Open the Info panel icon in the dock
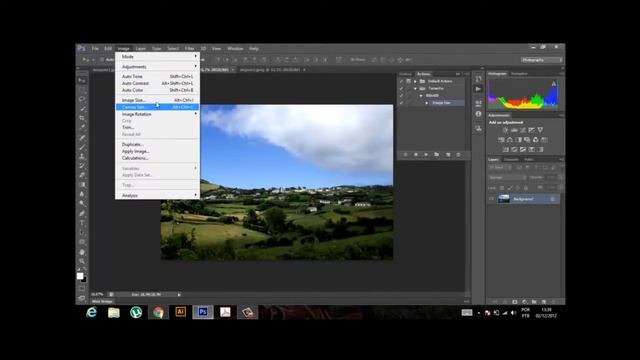 (478, 114)
